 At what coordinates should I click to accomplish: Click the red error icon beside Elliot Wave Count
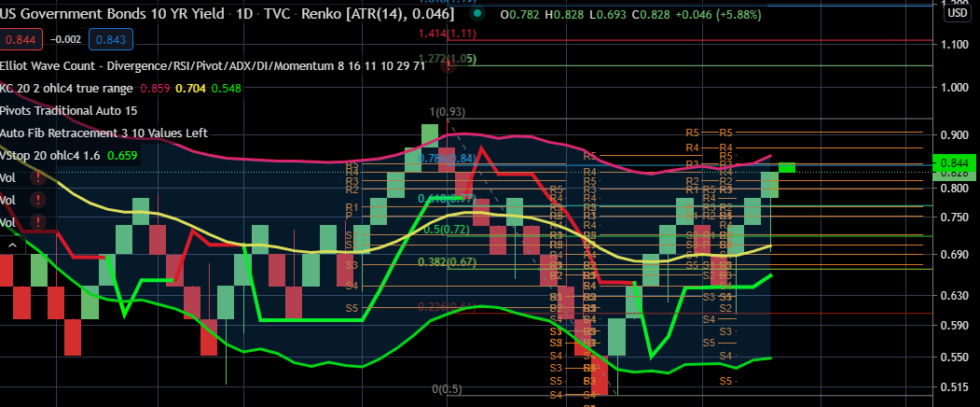(449, 65)
